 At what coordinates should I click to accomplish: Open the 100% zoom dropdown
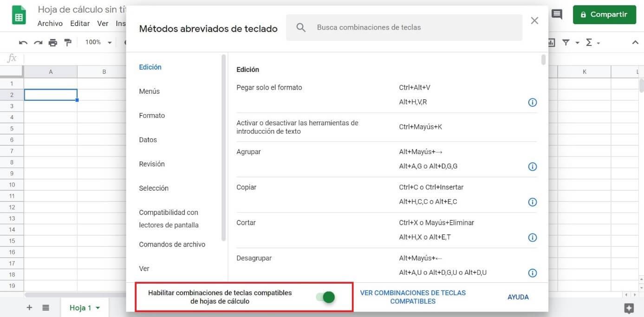[98, 42]
